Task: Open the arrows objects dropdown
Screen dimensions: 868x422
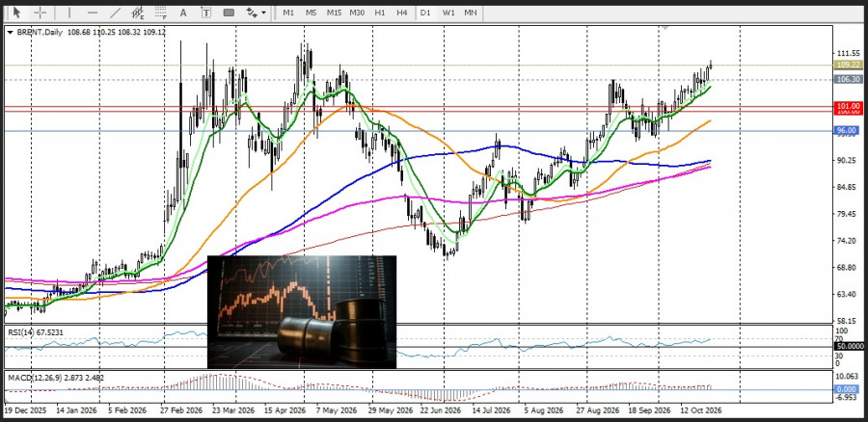Action: click(256, 13)
